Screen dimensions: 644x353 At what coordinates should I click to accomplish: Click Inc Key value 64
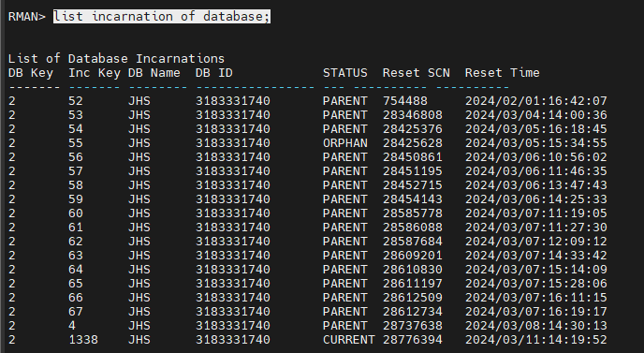pos(76,270)
